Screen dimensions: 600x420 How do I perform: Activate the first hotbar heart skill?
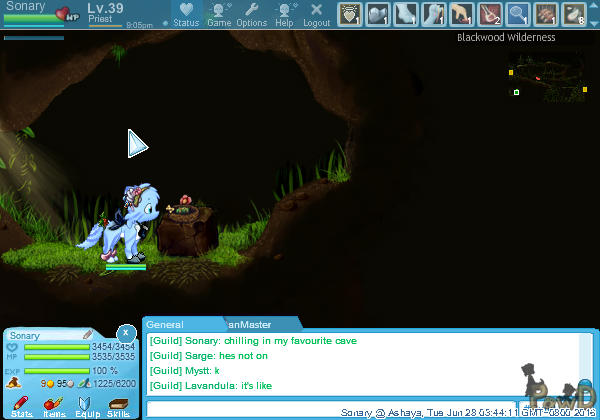click(350, 13)
